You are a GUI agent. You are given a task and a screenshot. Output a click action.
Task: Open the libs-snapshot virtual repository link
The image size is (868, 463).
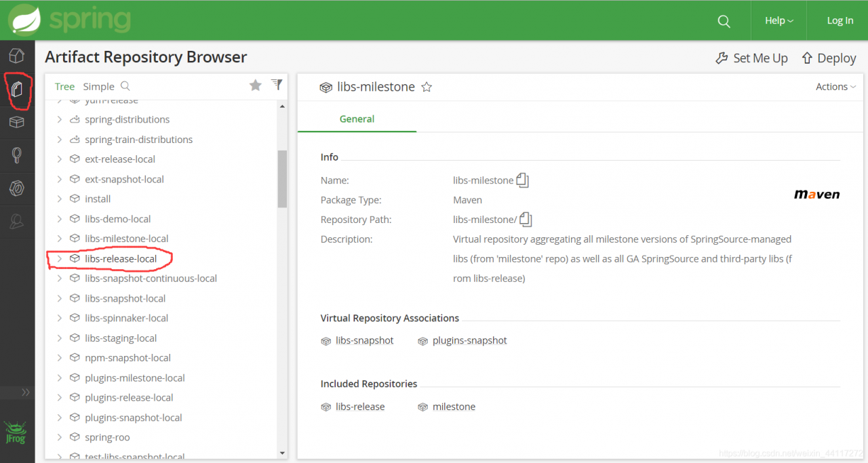pyautogui.click(x=364, y=340)
